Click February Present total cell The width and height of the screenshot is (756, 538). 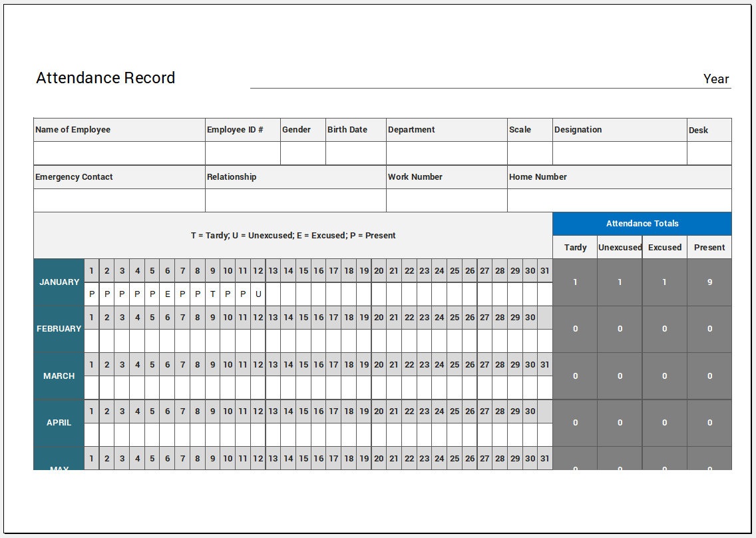709,329
